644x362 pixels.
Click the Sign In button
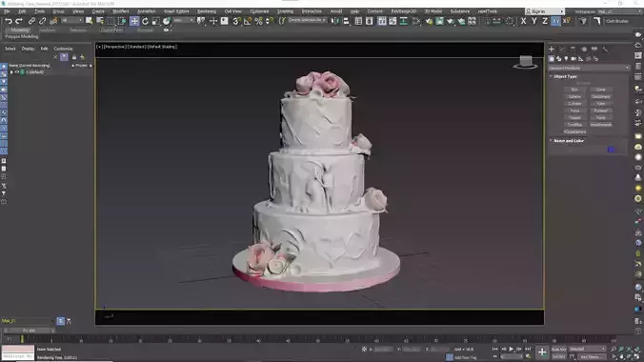[x=545, y=11]
